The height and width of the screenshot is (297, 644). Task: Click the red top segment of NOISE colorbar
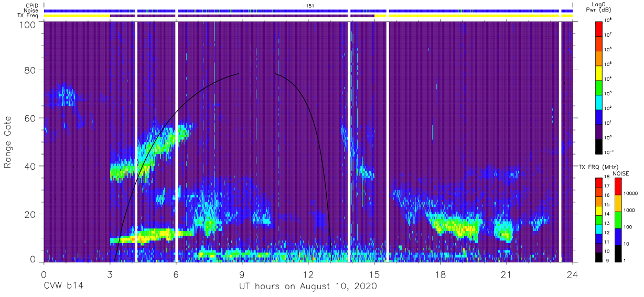click(618, 186)
